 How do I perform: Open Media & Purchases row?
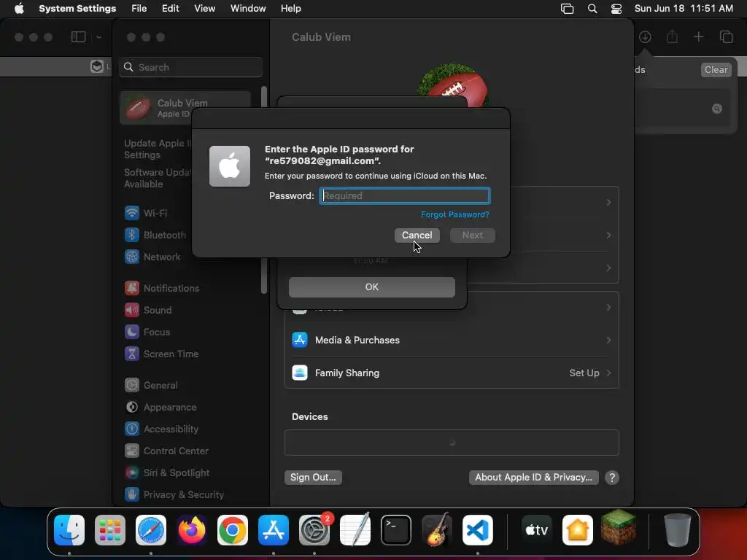(x=452, y=340)
